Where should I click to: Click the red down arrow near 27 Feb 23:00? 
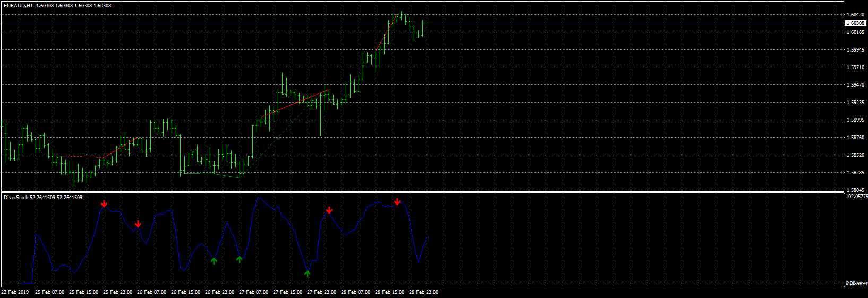click(329, 210)
